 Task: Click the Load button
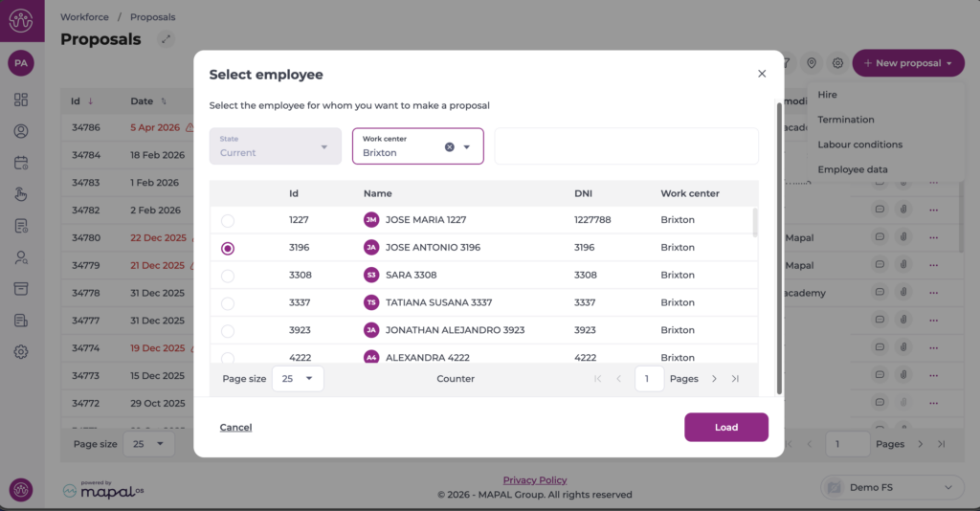(725, 427)
